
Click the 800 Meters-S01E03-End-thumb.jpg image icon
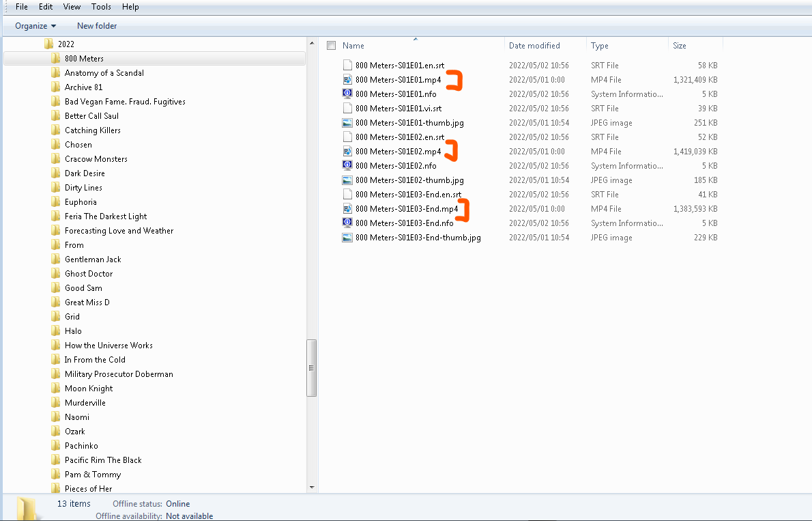[347, 238]
